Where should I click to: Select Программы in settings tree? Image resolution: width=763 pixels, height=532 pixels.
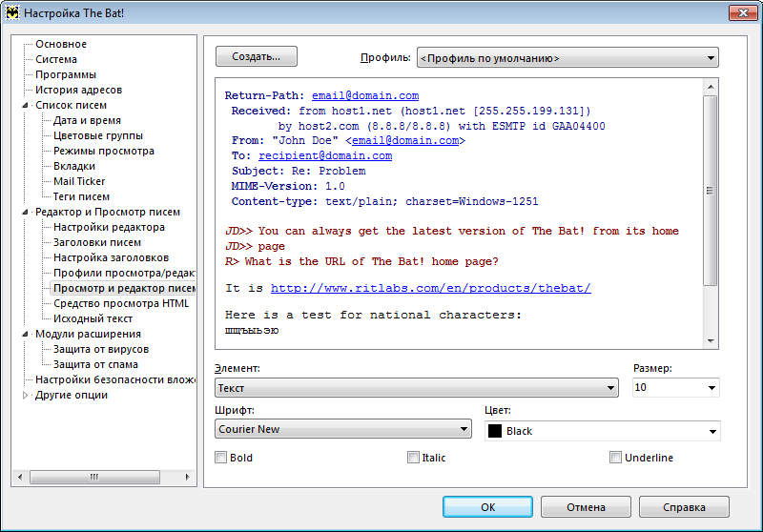click(66, 75)
